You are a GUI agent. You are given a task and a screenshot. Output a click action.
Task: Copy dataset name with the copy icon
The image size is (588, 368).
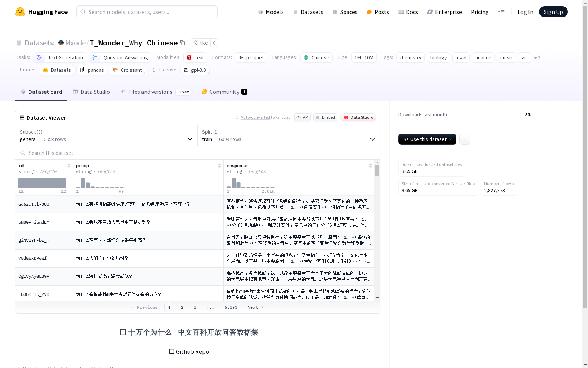183,43
